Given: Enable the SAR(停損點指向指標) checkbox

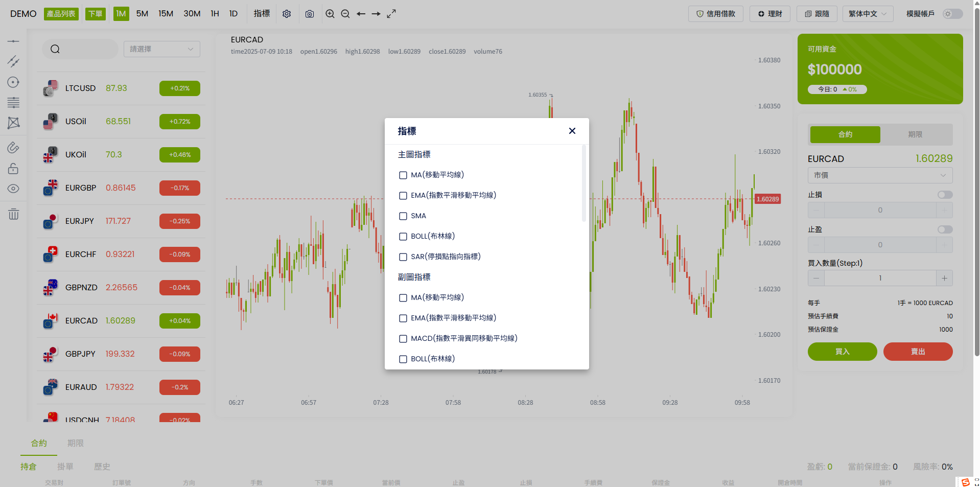Looking at the screenshot, I should [403, 257].
